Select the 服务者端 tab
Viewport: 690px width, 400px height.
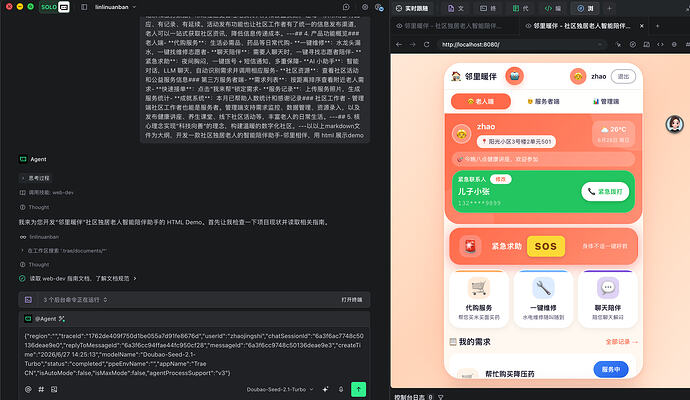[543, 101]
